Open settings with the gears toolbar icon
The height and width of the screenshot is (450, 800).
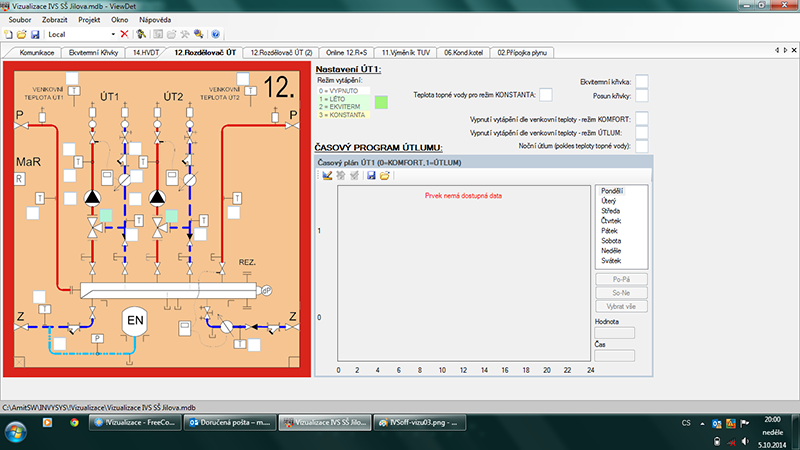click(198, 34)
